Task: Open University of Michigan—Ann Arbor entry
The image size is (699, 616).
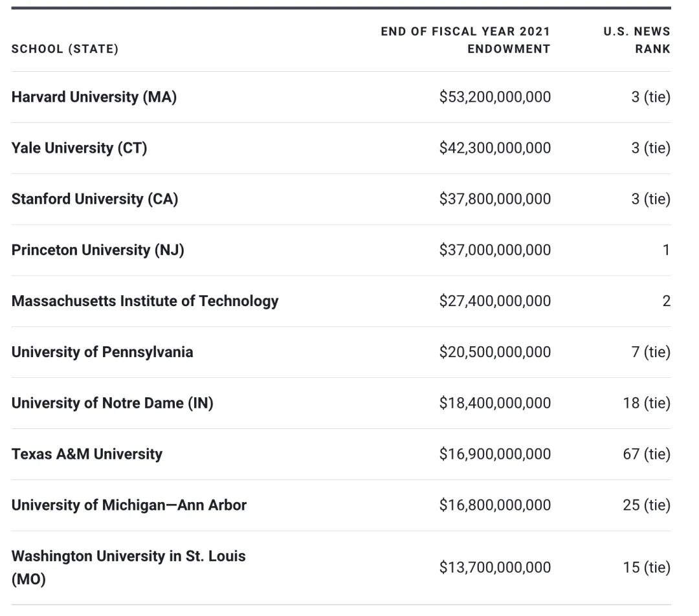Action: click(129, 506)
